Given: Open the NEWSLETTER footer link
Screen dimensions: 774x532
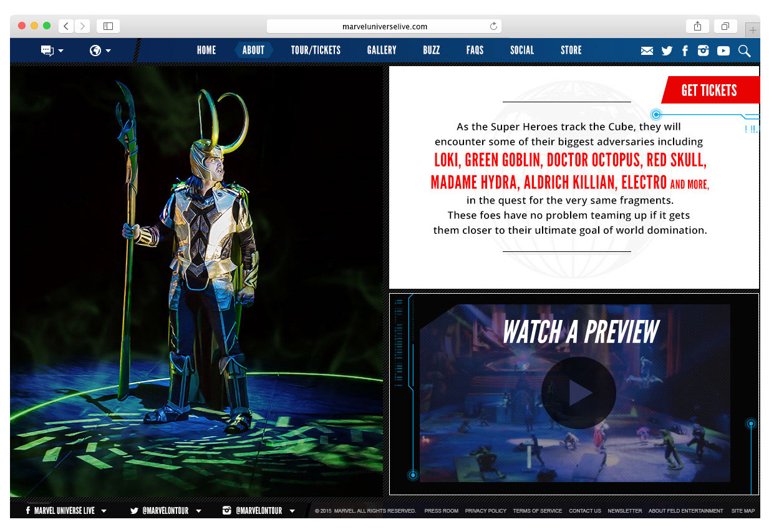Looking at the screenshot, I should point(625,511).
